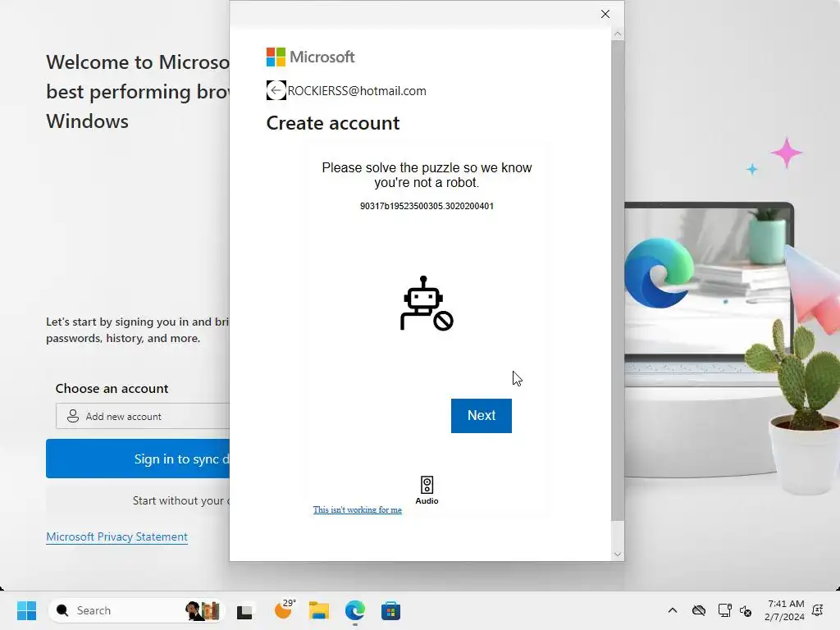Viewport: 840px width, 630px height.
Task: Click the 'Create account' heading
Action: 333,123
